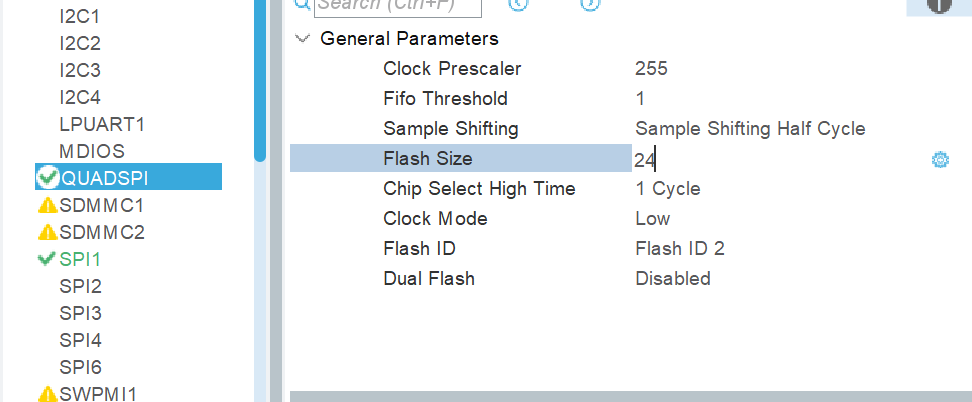Open the Sample Shifting value dropdown
972x402 pixels.
pos(750,129)
